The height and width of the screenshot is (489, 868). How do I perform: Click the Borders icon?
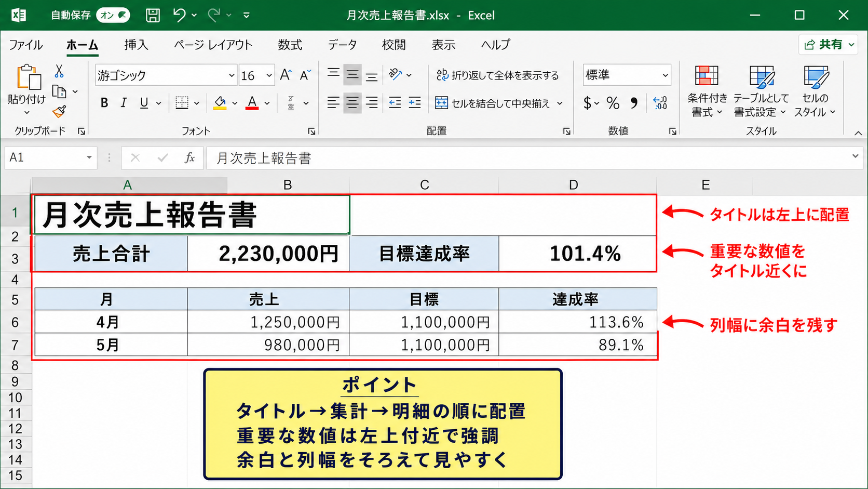182,103
